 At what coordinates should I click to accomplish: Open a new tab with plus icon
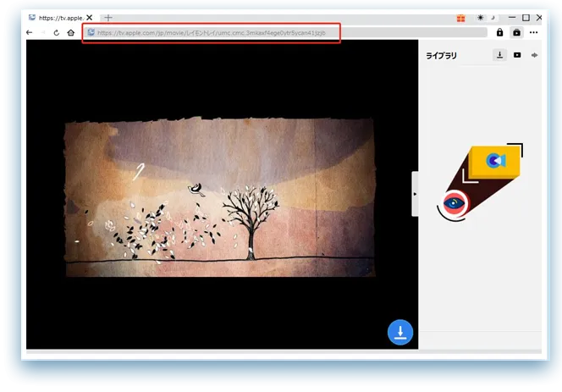(x=108, y=18)
